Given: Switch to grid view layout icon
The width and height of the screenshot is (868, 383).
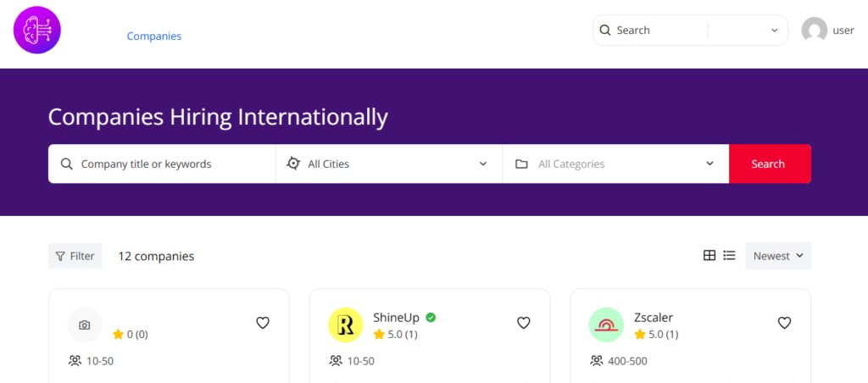Looking at the screenshot, I should [709, 256].
